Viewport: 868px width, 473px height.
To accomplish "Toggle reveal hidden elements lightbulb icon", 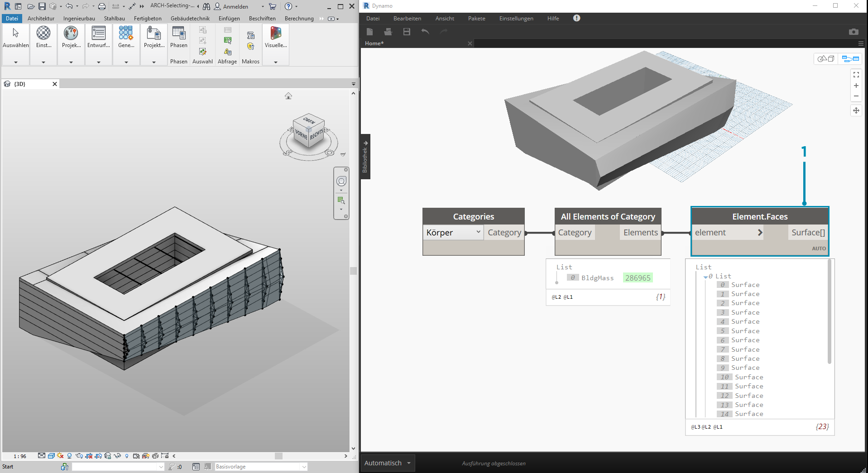I will pos(127,456).
